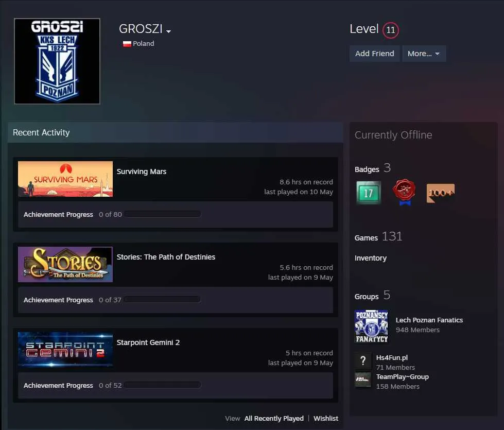Click the 158 Members text

coord(397,387)
